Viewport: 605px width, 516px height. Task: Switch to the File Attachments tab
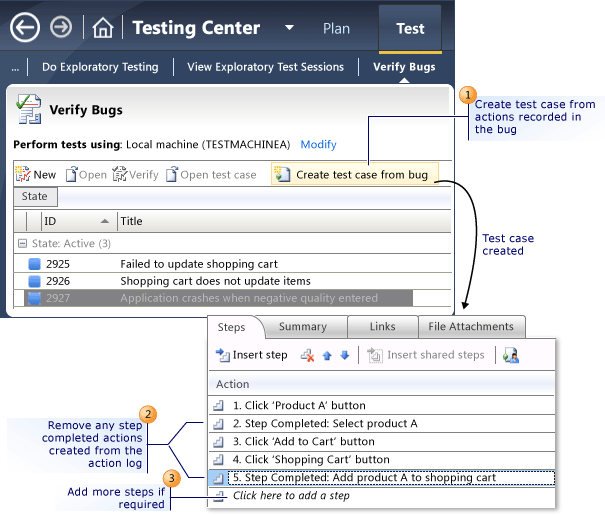pyautogui.click(x=471, y=327)
